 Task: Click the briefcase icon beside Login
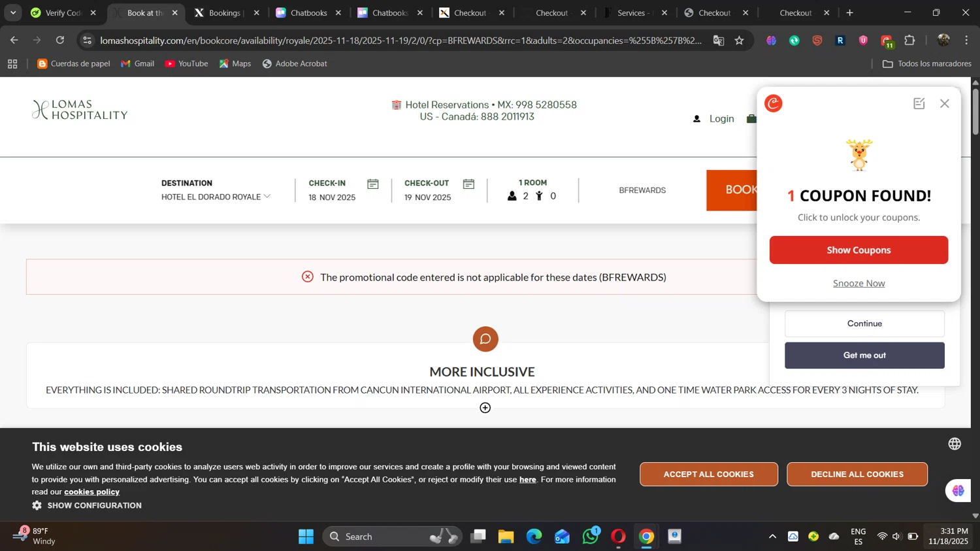[751, 119]
